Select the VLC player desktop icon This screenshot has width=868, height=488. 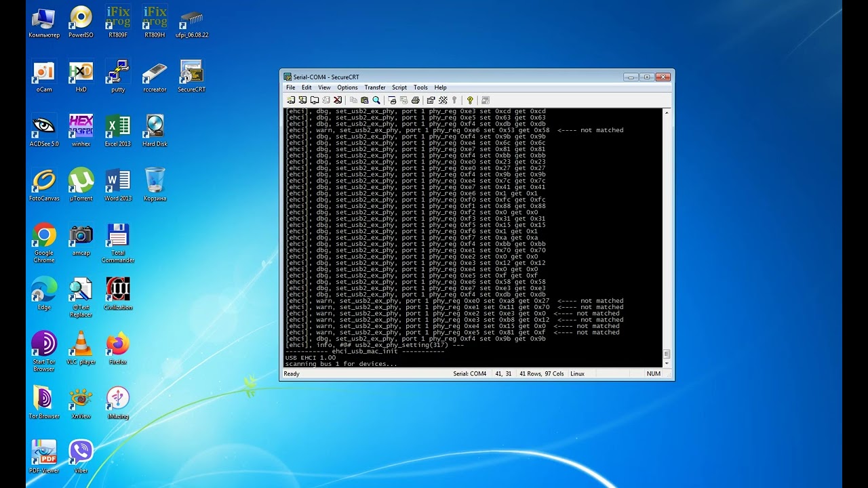point(81,348)
